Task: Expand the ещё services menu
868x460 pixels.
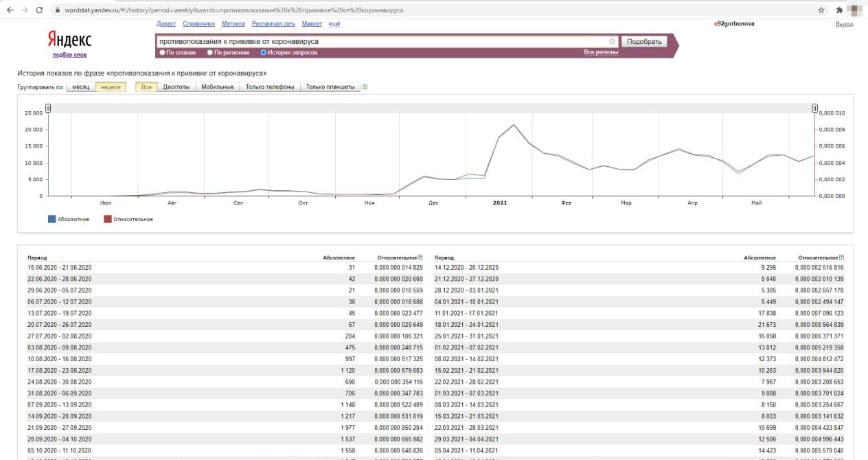Action: 334,24
